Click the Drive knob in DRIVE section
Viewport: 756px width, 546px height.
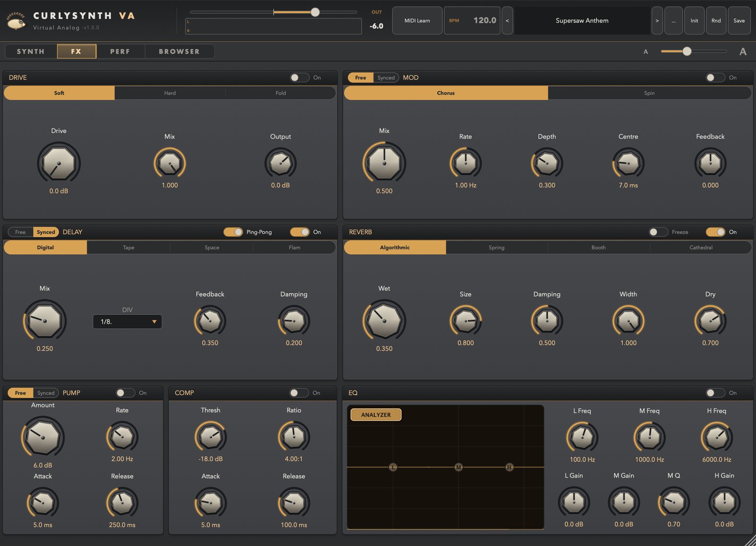59,163
